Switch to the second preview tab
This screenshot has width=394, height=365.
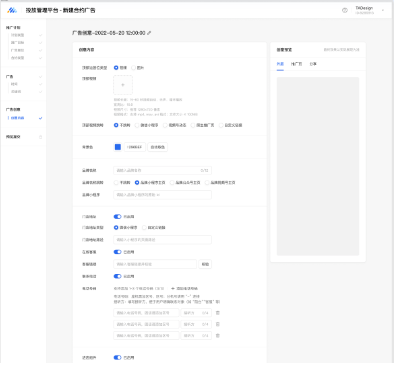tap(296, 64)
